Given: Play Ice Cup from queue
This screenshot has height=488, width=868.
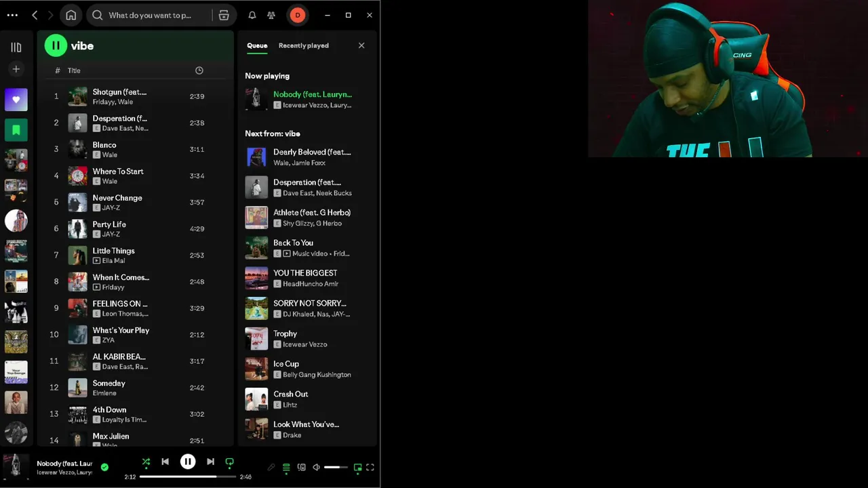Looking at the screenshot, I should click(x=307, y=369).
